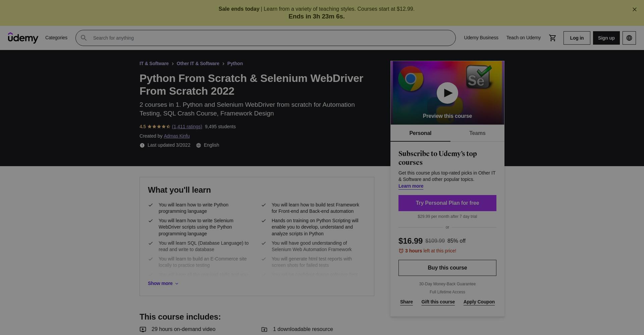Click the 9,495 students text
Screen dimensions: 644x335
[x=220, y=127]
